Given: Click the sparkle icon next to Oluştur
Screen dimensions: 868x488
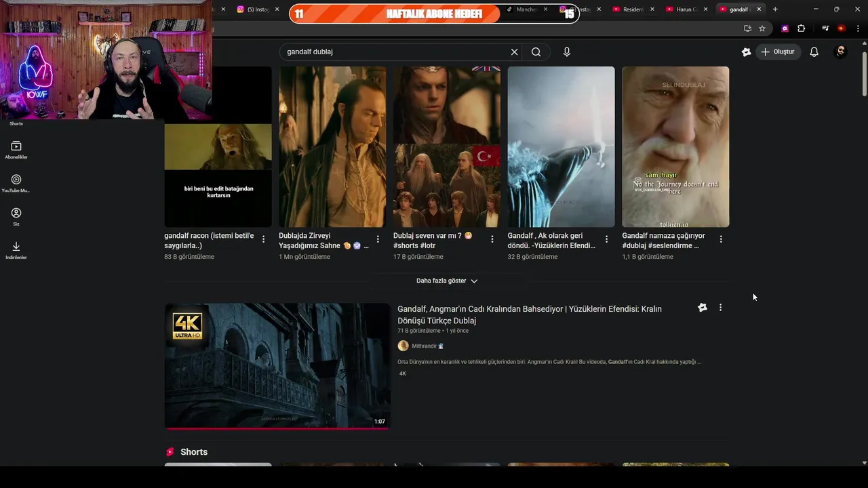Looking at the screenshot, I should (746, 52).
